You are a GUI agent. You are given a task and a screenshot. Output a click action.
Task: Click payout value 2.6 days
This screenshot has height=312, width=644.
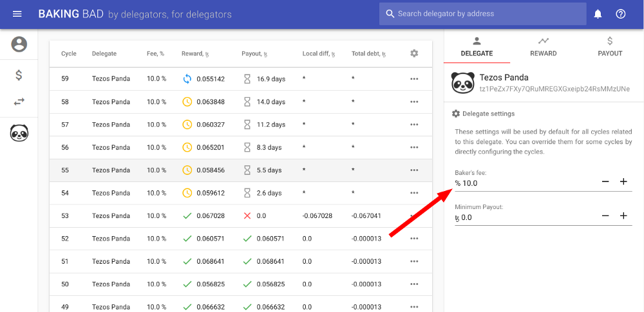coord(269,193)
